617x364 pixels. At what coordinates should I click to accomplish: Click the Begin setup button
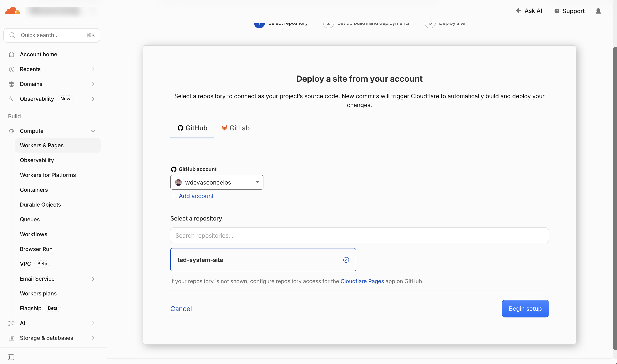click(x=525, y=309)
